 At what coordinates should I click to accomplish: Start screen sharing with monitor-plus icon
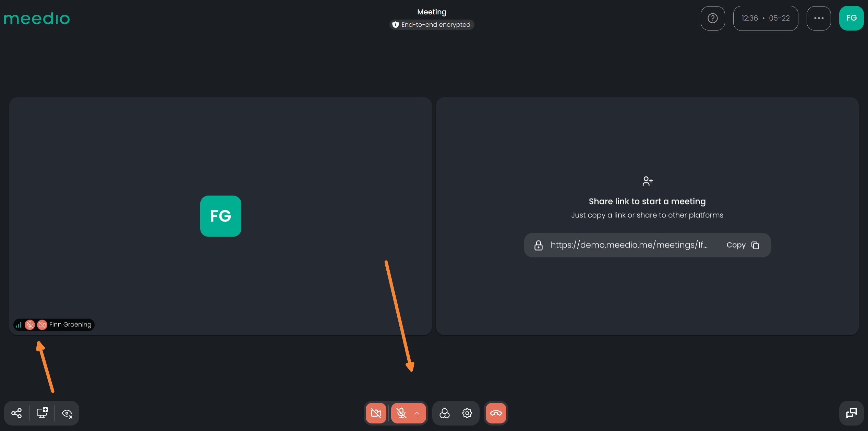(42, 413)
